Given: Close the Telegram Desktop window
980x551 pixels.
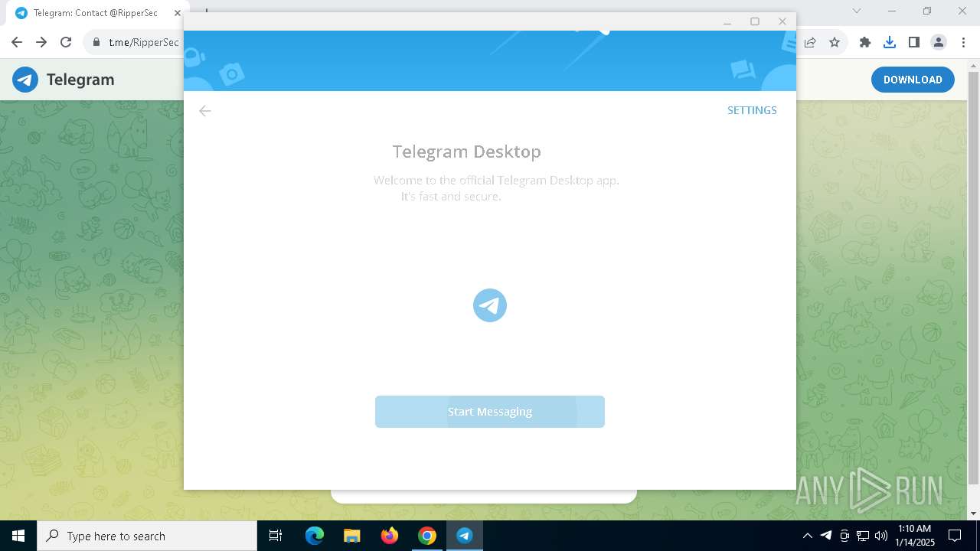Looking at the screenshot, I should pyautogui.click(x=782, y=21).
